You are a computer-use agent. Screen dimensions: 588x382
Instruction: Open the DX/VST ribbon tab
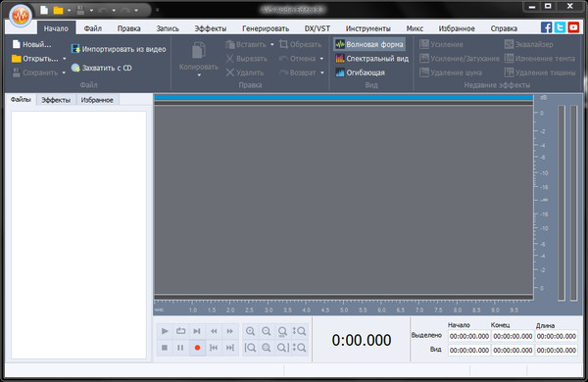click(x=318, y=28)
